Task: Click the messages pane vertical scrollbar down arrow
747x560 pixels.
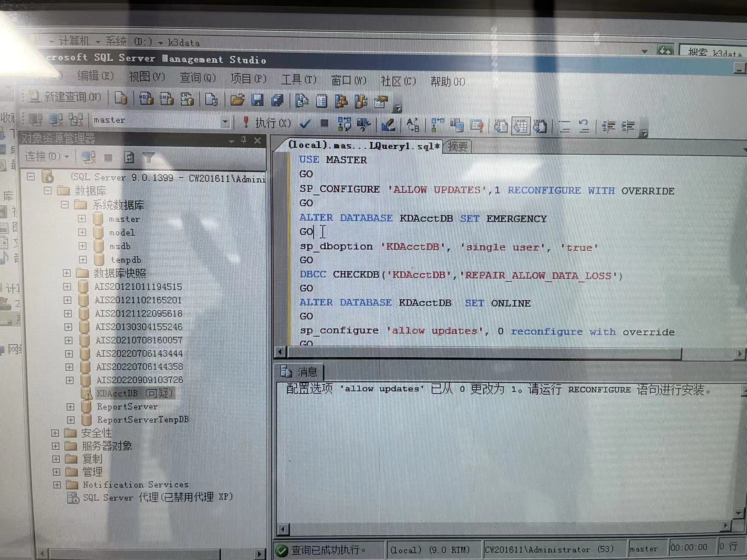Action: 740,513
